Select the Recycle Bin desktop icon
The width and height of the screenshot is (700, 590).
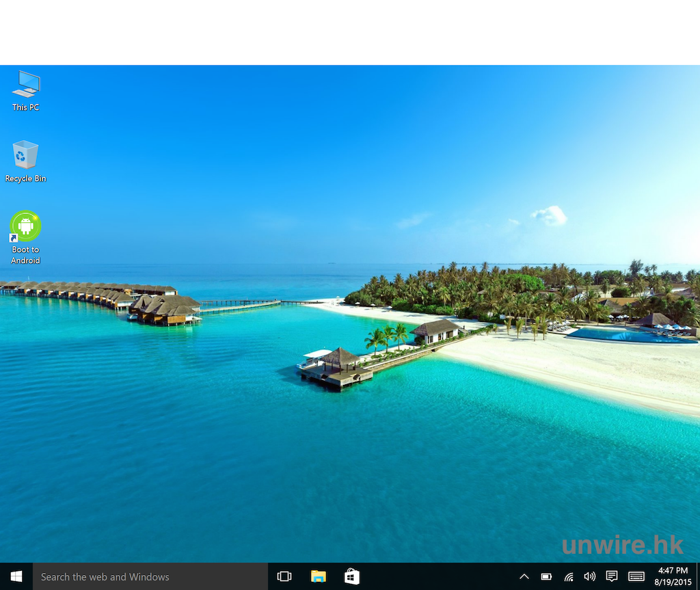[x=26, y=155]
